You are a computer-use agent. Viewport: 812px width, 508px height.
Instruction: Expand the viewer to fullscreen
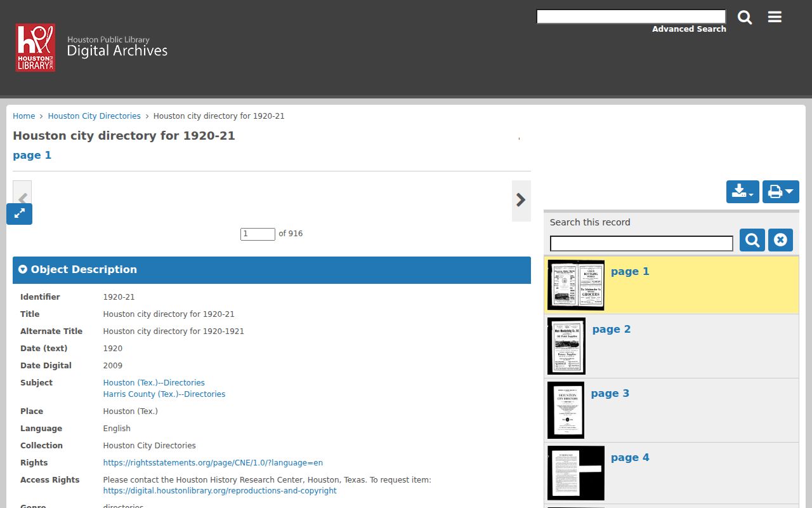(x=19, y=214)
